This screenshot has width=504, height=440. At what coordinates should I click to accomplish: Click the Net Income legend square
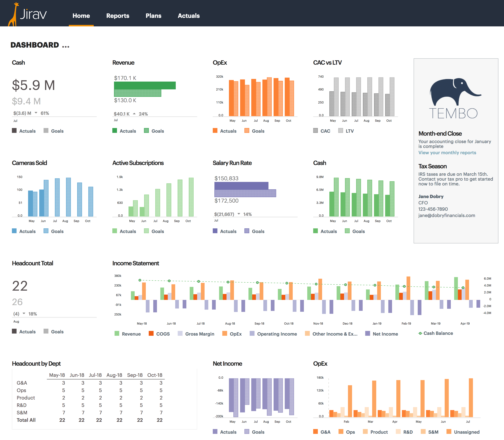click(x=368, y=333)
